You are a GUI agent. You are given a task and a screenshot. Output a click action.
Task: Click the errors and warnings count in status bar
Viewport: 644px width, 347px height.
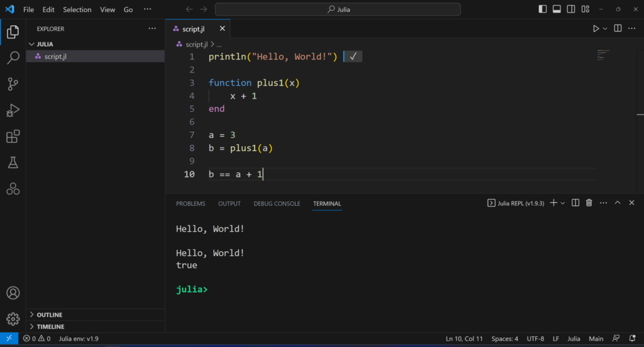[x=37, y=338]
